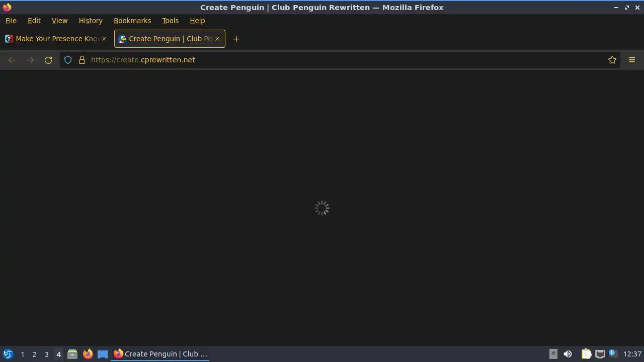Show site security padlock details
This screenshot has width=644, height=362.
pyautogui.click(x=82, y=60)
